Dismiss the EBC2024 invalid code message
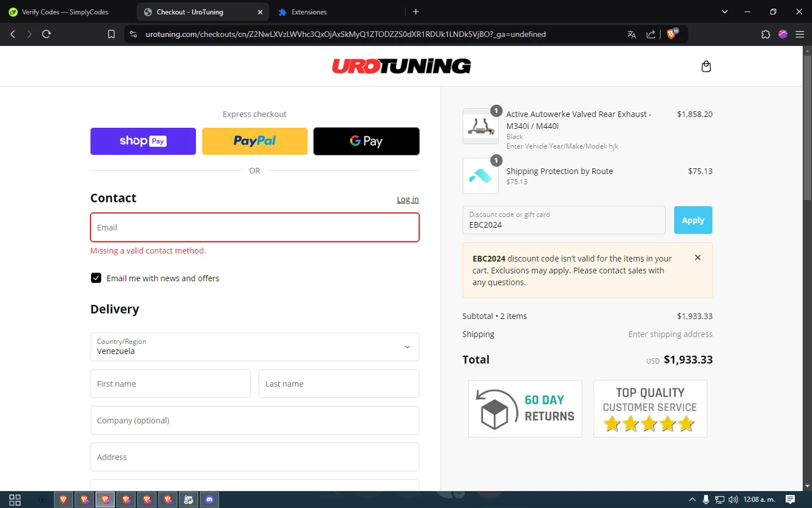 (x=698, y=258)
